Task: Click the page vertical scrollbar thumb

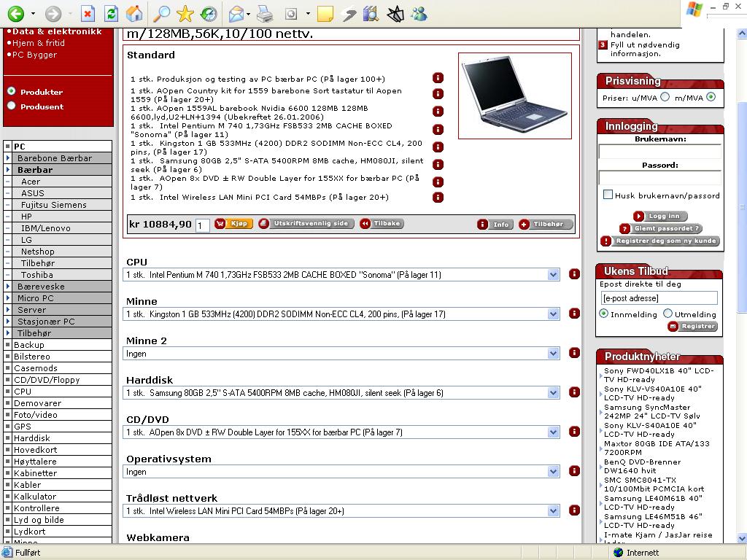Action: coord(742,207)
